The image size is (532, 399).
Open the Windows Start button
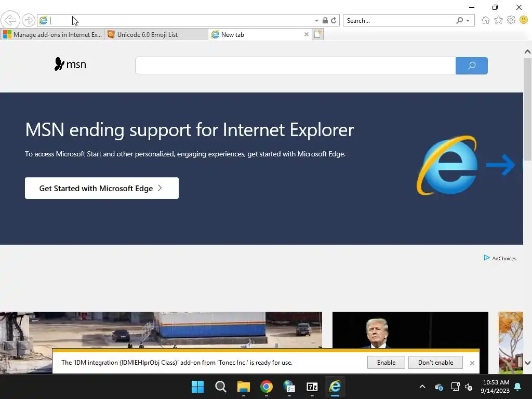pos(198,387)
